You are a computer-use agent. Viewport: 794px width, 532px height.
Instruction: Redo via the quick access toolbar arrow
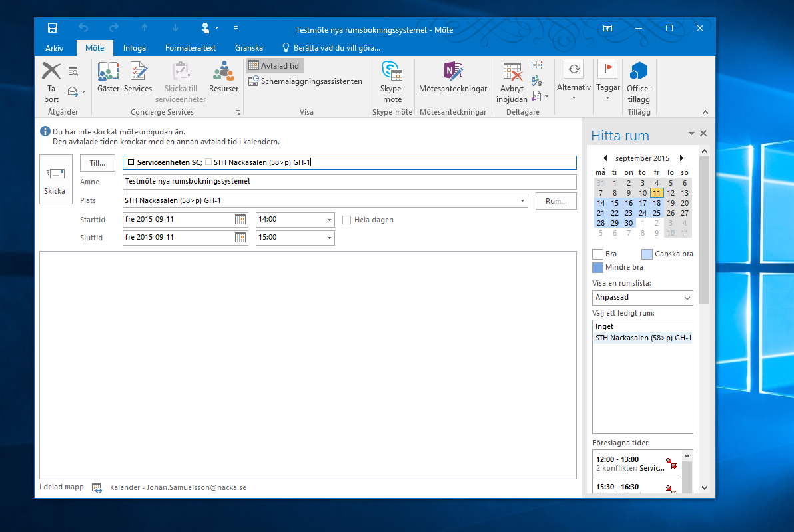coord(114,28)
